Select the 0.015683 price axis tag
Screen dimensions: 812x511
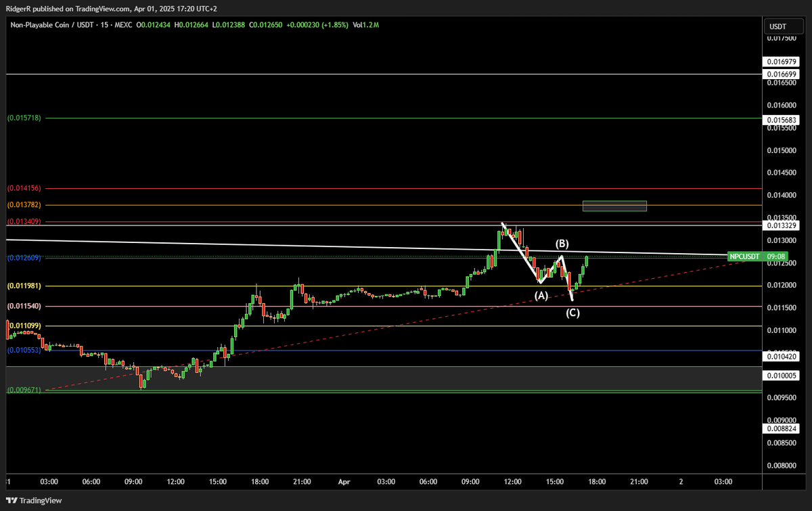point(780,120)
